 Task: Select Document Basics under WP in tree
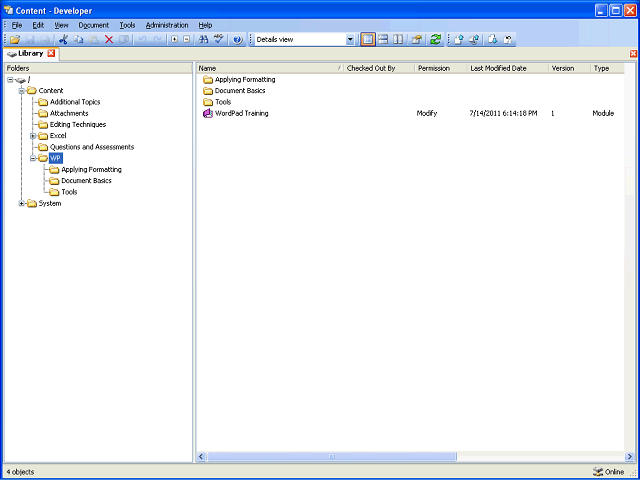pos(86,181)
